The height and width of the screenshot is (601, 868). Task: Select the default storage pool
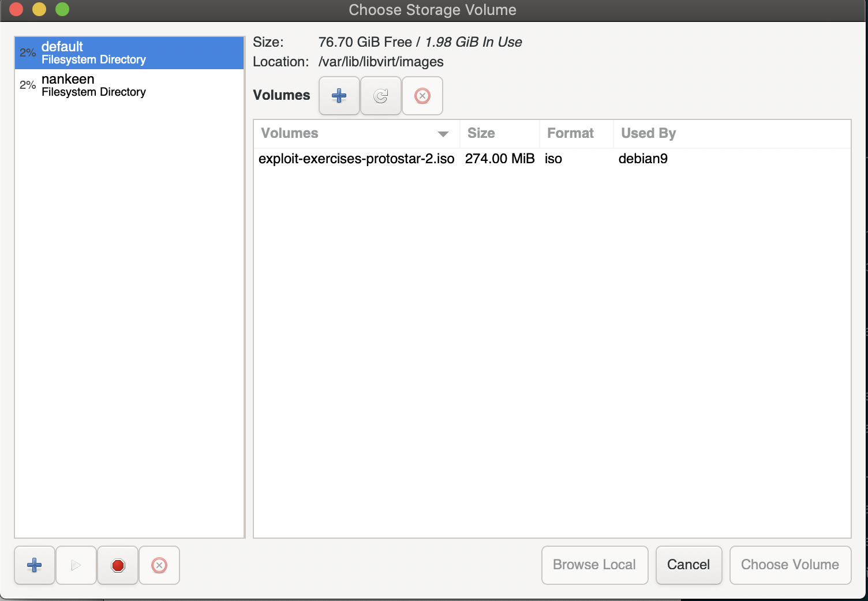[x=129, y=53]
